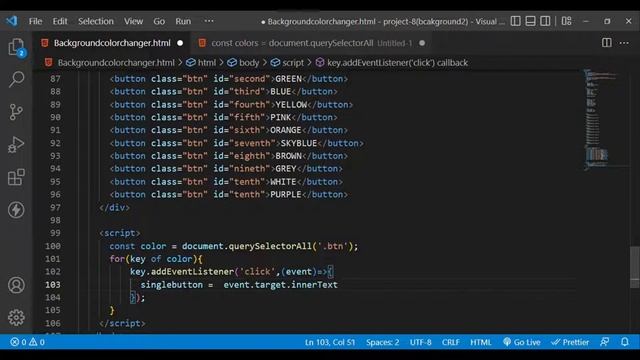
Task: Switch to Backgroundcolorchanger.html tab
Action: (112, 43)
